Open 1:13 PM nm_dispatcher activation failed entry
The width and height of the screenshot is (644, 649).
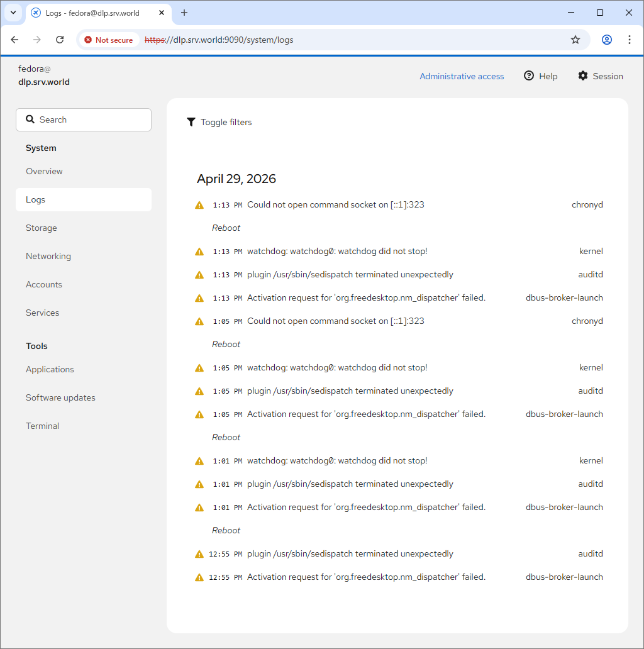tap(399, 298)
